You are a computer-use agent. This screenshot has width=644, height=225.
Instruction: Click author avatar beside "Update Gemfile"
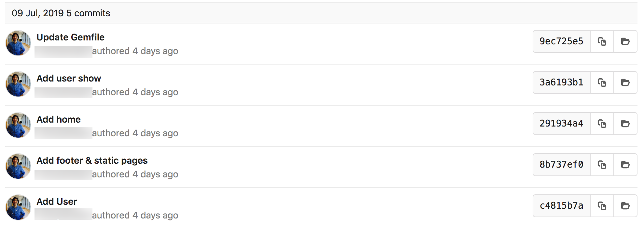pyautogui.click(x=18, y=43)
